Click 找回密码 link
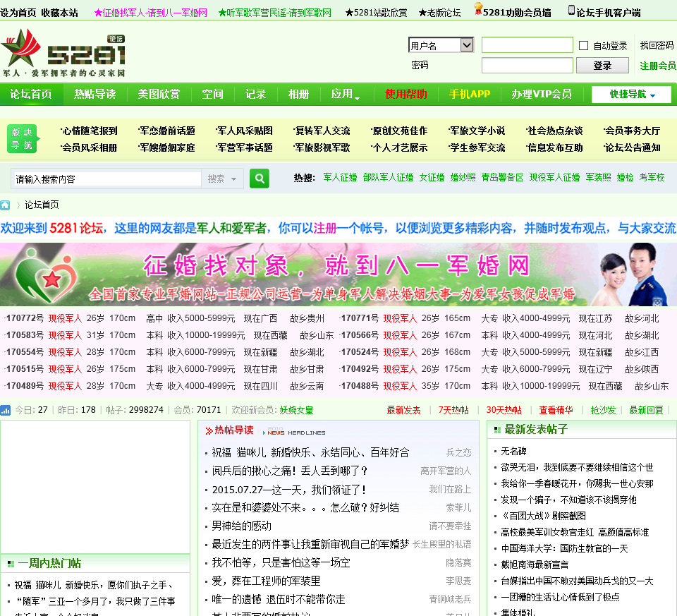The width and height of the screenshot is (677, 616). (x=657, y=45)
